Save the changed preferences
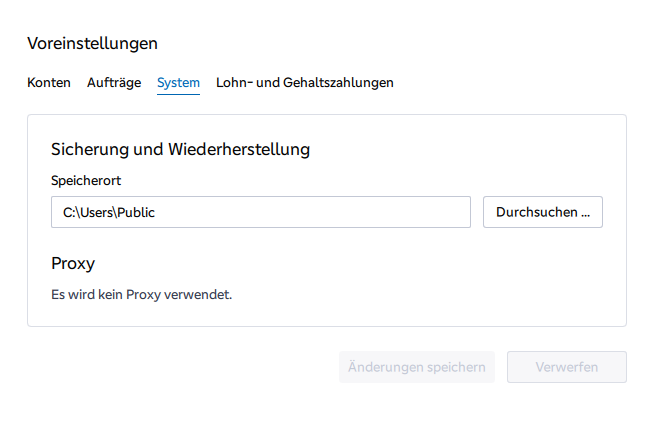This screenshot has width=648, height=439. point(417,367)
